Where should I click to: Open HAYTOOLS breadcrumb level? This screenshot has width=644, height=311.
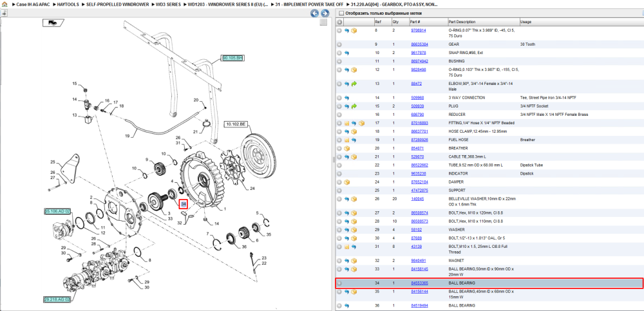(x=68, y=4)
